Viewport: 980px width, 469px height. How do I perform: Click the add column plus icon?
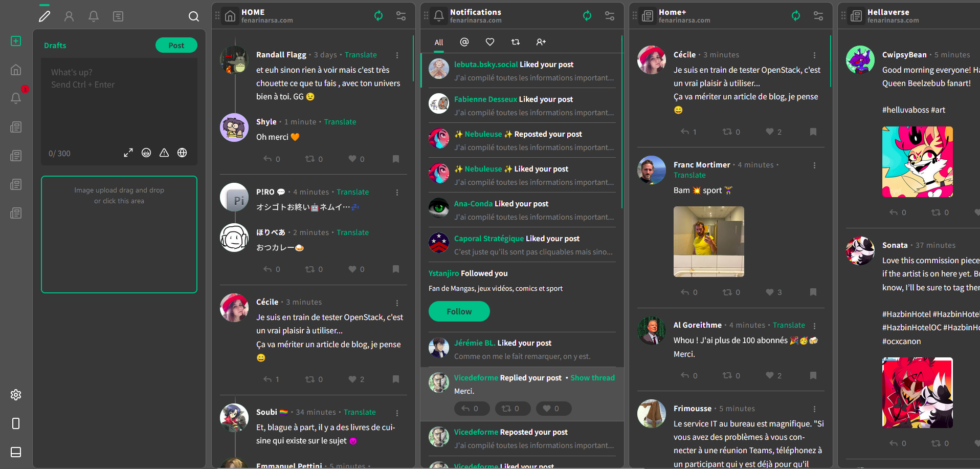coord(16,41)
